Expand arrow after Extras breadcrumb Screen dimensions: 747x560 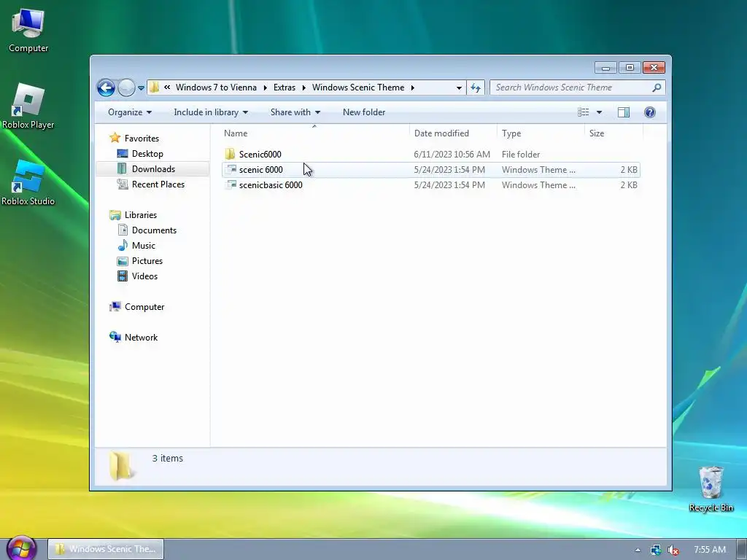pyautogui.click(x=304, y=87)
